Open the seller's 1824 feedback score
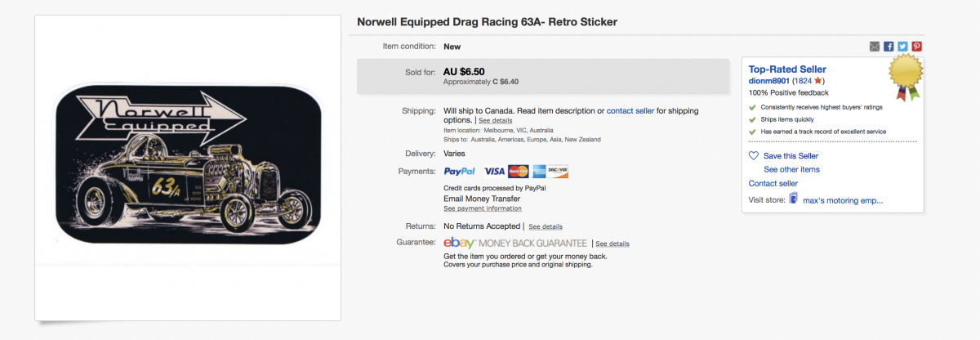980x340 pixels. point(804,81)
